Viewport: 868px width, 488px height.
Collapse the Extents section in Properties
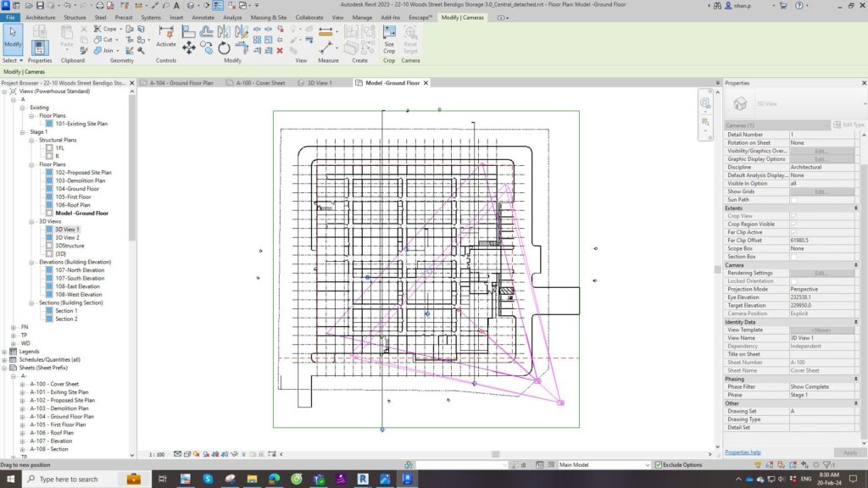(x=854, y=208)
